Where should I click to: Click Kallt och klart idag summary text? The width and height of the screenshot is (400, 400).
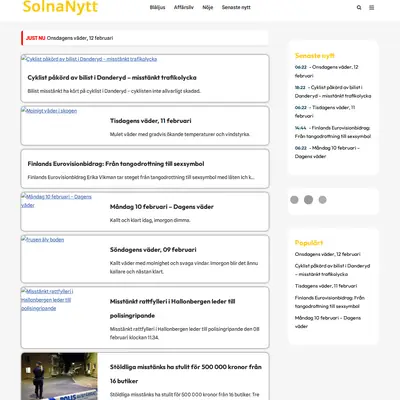point(150,220)
